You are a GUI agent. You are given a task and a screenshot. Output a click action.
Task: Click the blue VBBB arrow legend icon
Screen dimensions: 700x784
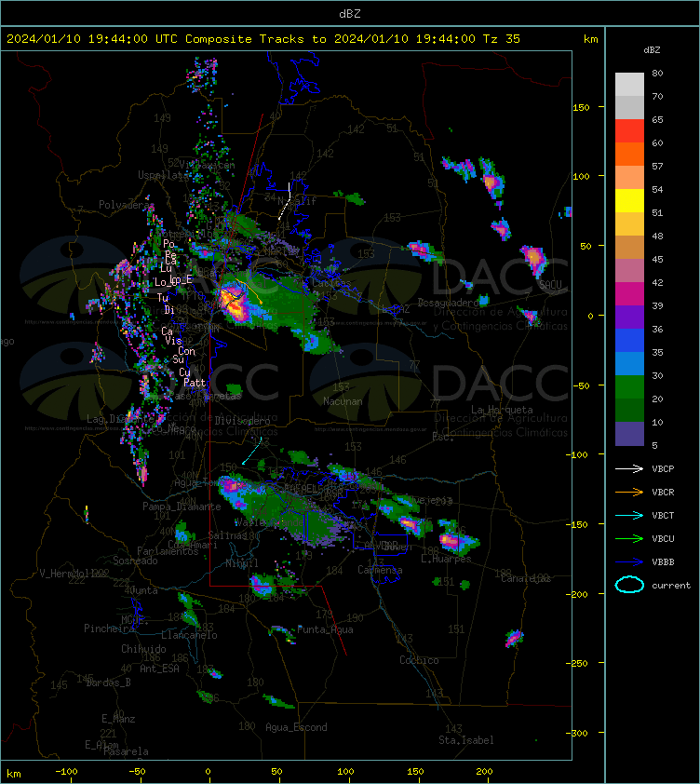[629, 562]
